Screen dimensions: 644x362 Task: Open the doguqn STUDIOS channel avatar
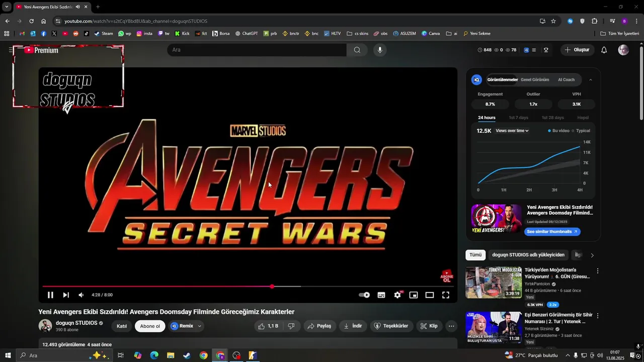click(x=45, y=326)
